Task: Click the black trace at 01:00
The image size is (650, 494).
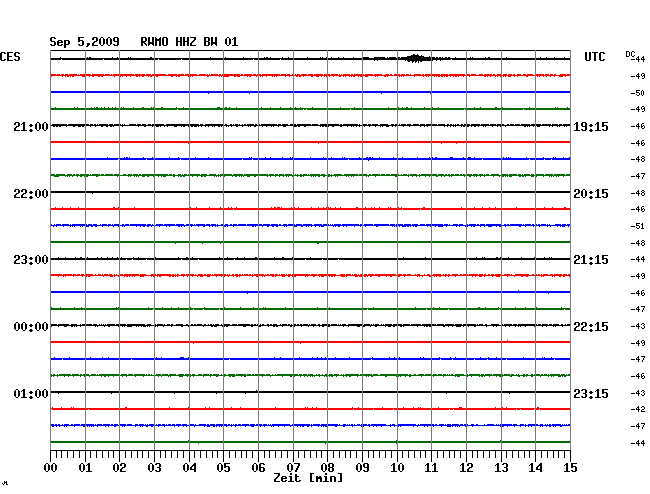Action: 310,392
